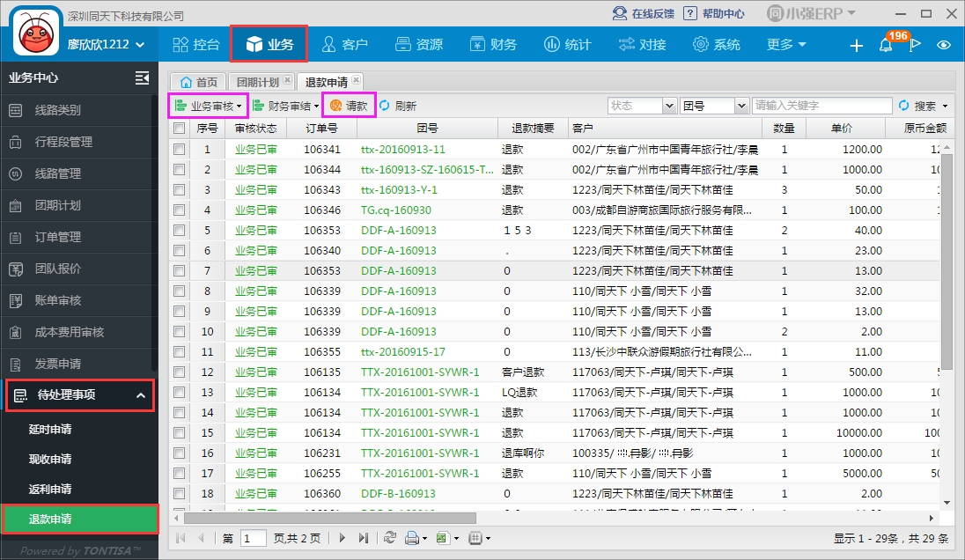
Task: Open 账单审核 in the sidebar
Action: (78, 300)
